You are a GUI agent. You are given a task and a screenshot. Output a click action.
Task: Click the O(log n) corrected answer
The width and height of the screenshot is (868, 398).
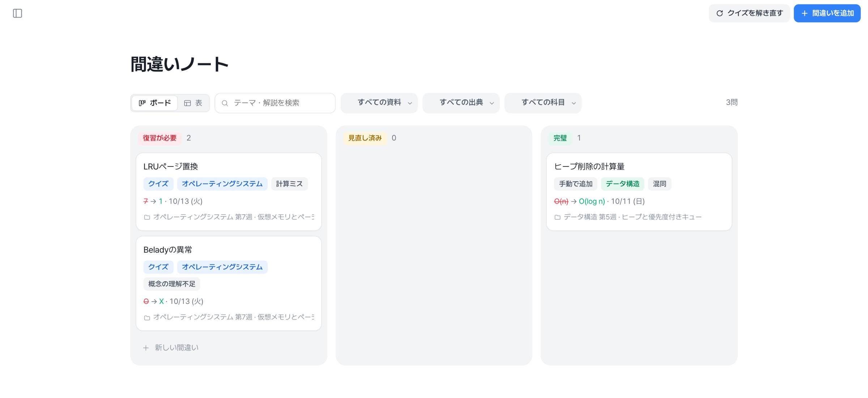point(592,201)
